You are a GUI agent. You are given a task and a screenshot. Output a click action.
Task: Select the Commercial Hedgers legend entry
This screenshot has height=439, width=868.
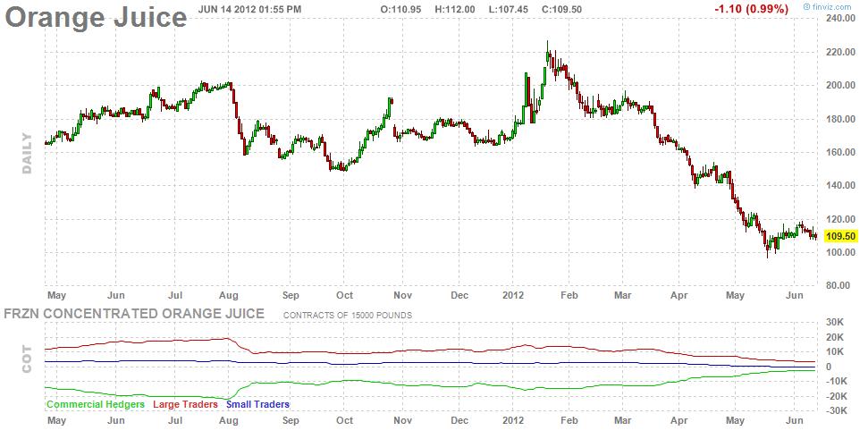click(96, 405)
